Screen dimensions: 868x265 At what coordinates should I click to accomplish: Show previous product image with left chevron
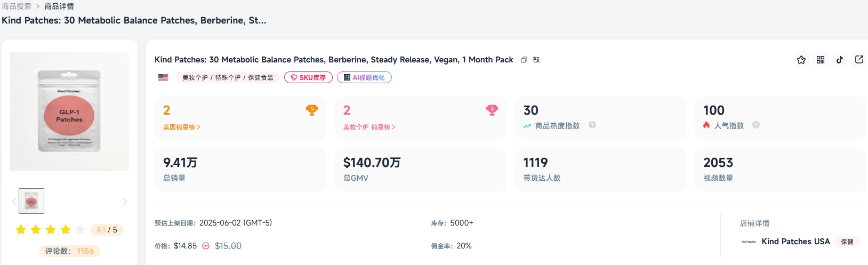point(14,202)
